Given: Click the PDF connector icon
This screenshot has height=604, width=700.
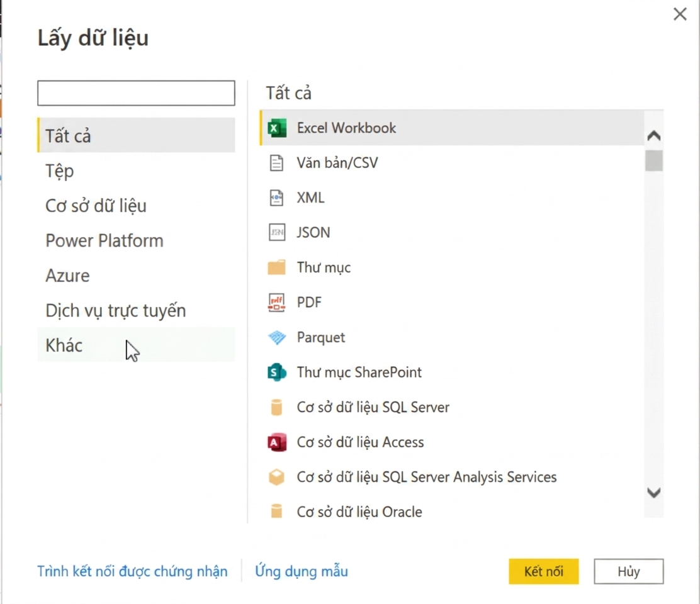Looking at the screenshot, I should (277, 303).
